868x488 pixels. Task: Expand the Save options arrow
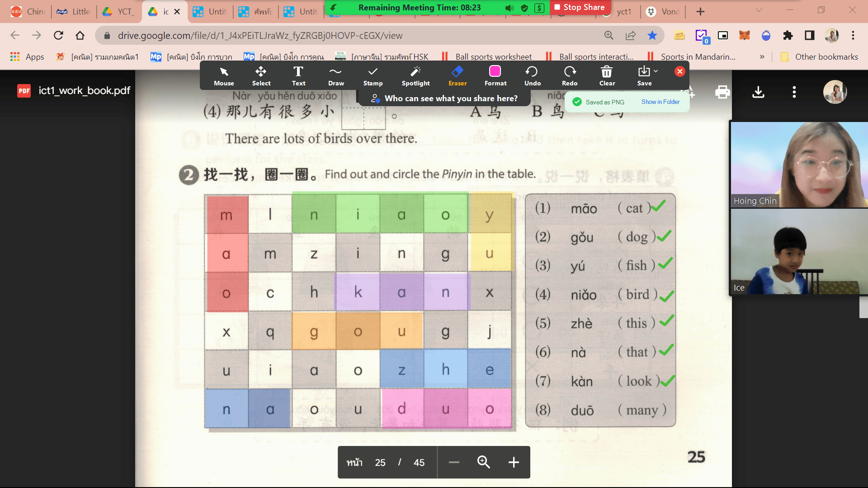coord(656,71)
